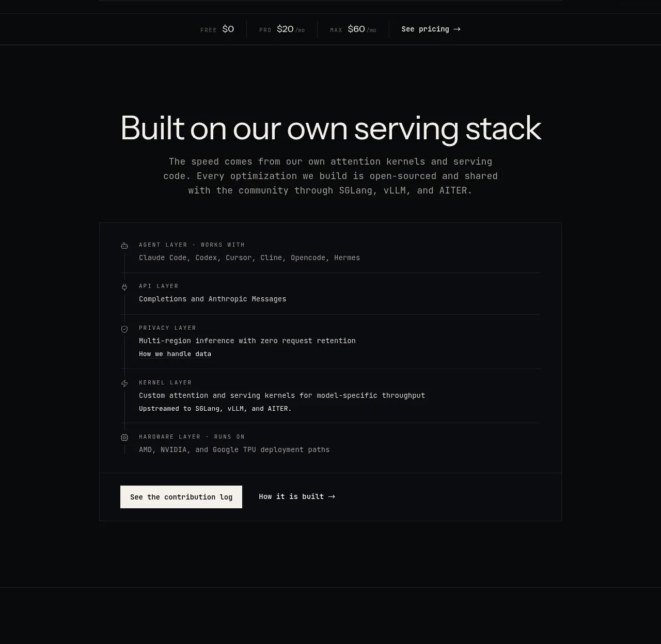Screen dimensions: 661x644
Task: Click the 'HARDWARE LAYER · RUNS ON' label
Action: (192, 437)
